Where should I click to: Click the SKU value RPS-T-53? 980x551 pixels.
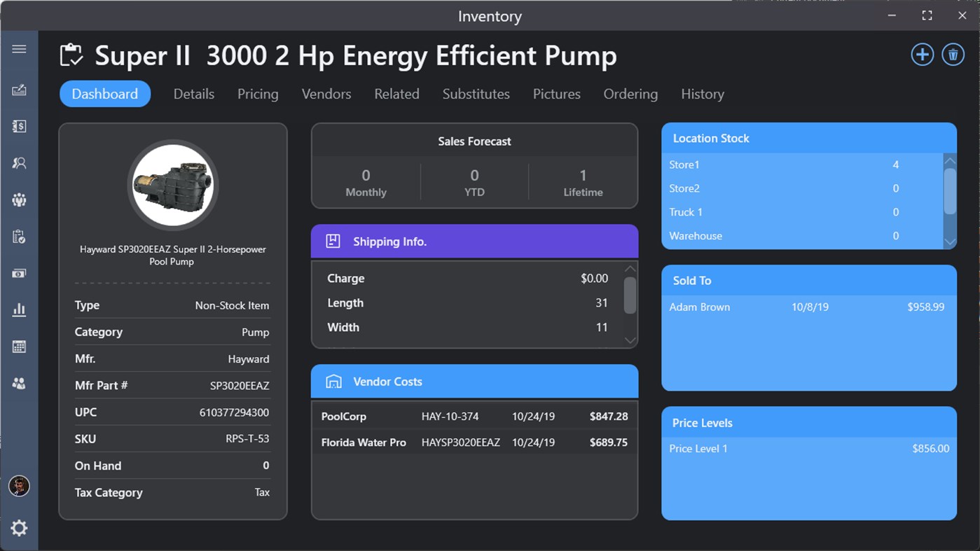tap(247, 439)
